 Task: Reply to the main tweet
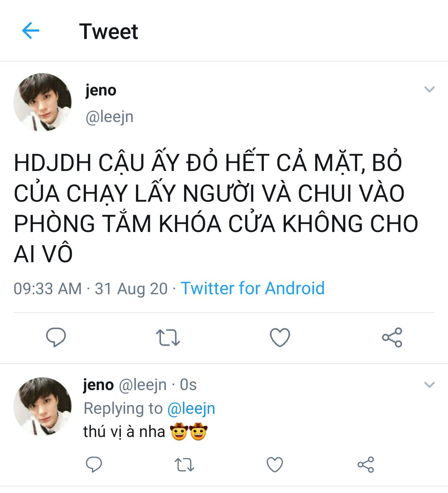(x=56, y=337)
